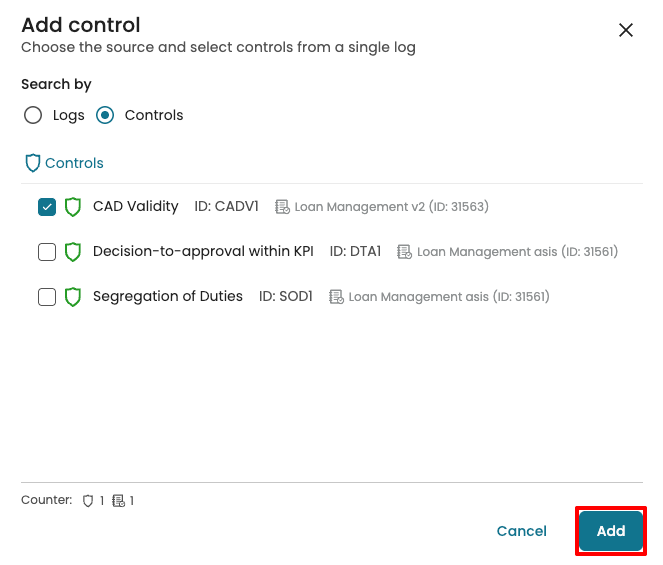The width and height of the screenshot is (663, 565).
Task: Click the log icon in the Counter
Action: coord(118,500)
